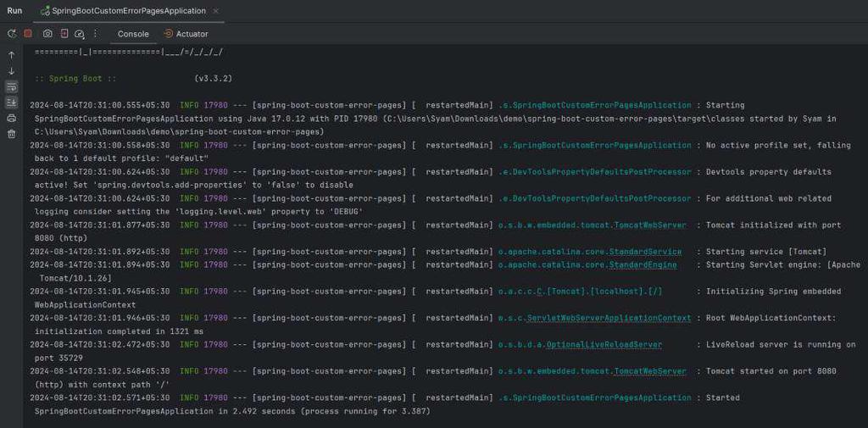The height and width of the screenshot is (428, 868).
Task: Click TomcatWebServer on the 'Tomcat initialized' line
Action: coord(650,225)
